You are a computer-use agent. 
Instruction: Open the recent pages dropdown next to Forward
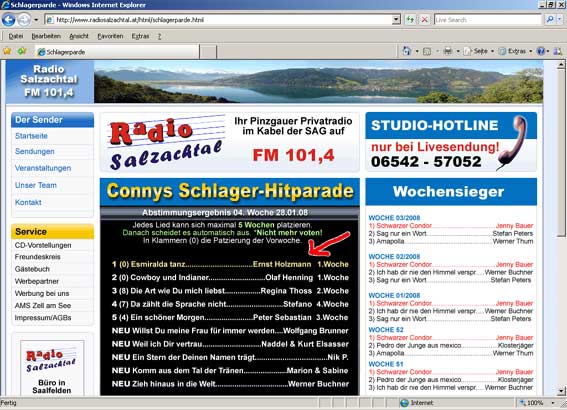click(x=36, y=20)
